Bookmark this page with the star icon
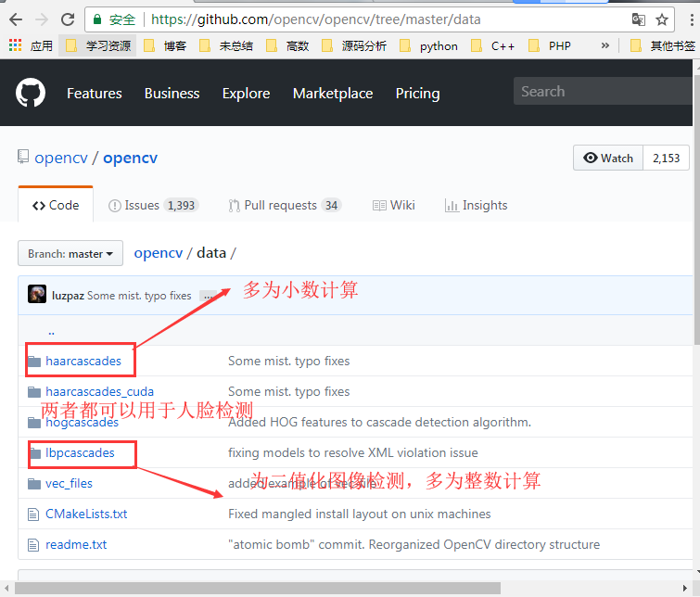 (x=662, y=19)
